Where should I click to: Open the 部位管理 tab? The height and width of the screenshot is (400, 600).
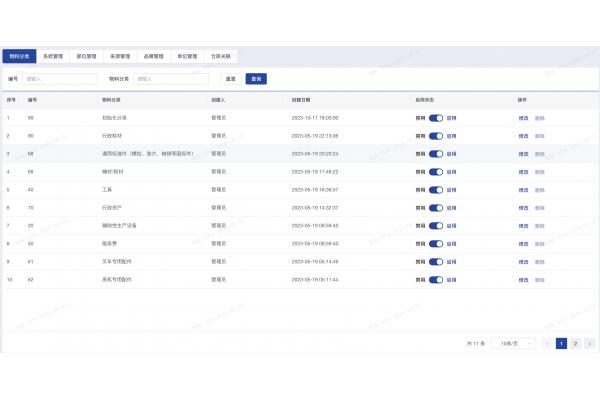86,57
